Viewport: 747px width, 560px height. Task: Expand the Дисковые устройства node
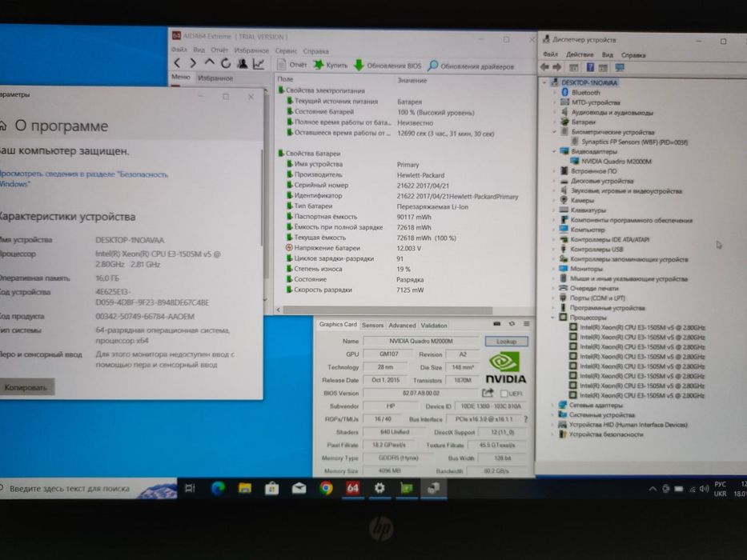point(555,181)
